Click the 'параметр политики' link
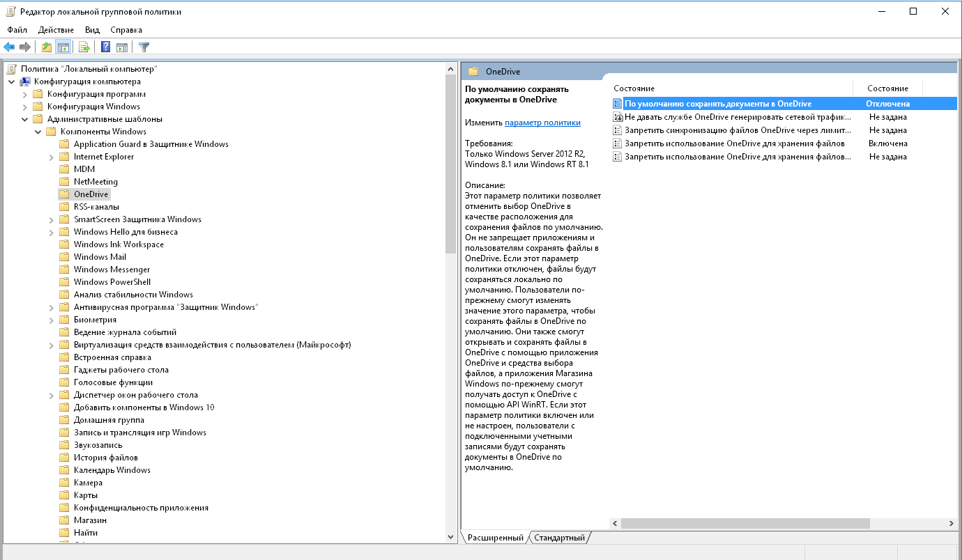 point(542,122)
